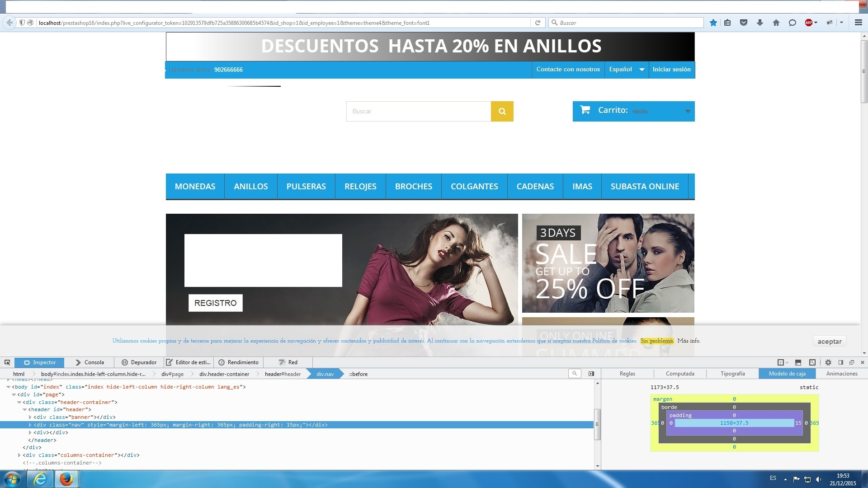Viewport: 868px width, 488px height.
Task: Open the SUBASTA ONLINE menu item
Action: 645,187
